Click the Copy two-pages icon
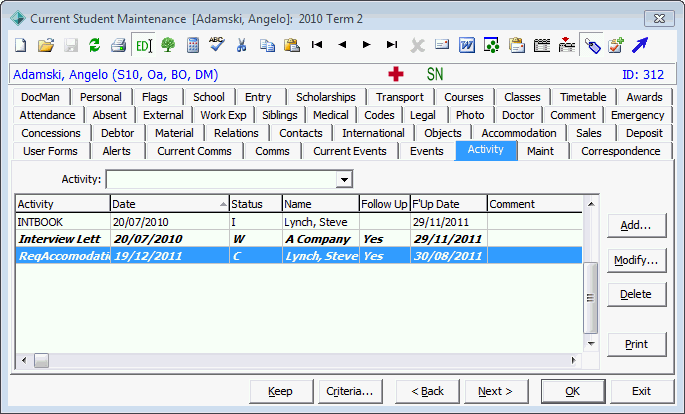Viewport: 685px width, 414px height. tap(267, 45)
